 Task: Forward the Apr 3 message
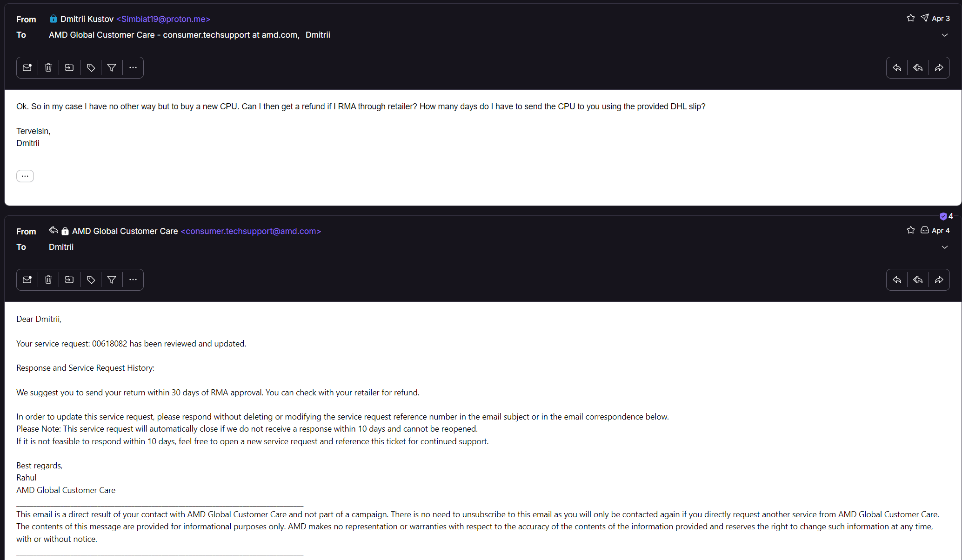click(939, 68)
